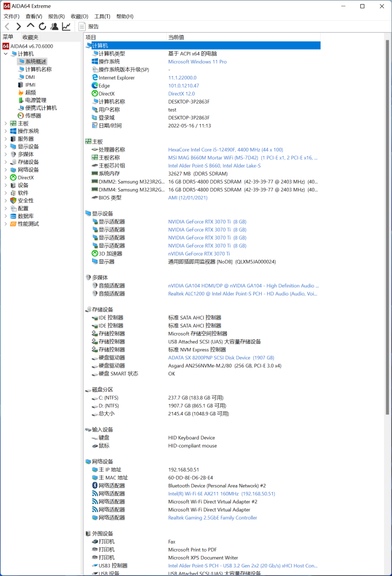The width and height of the screenshot is (392, 576).
Task: Open the AMI (12/01/2021) BIOS link
Action: pyautogui.click(x=188, y=198)
